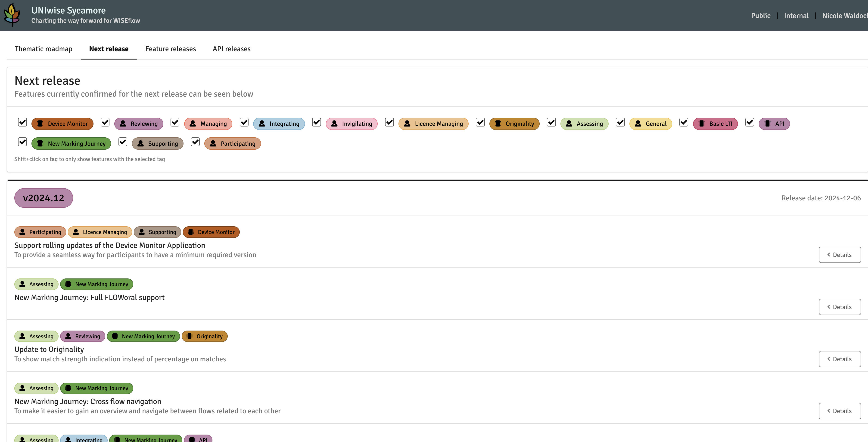Click the Device Monitor filter tag

(x=62, y=124)
